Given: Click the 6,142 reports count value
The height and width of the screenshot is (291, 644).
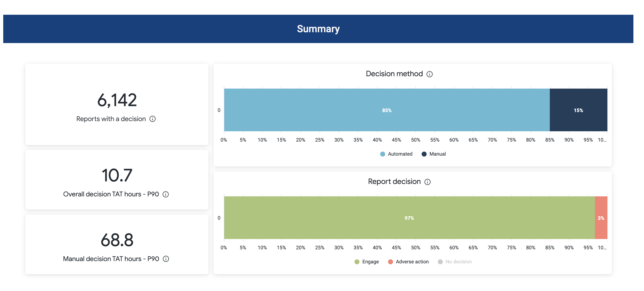Looking at the screenshot, I should point(117,100).
